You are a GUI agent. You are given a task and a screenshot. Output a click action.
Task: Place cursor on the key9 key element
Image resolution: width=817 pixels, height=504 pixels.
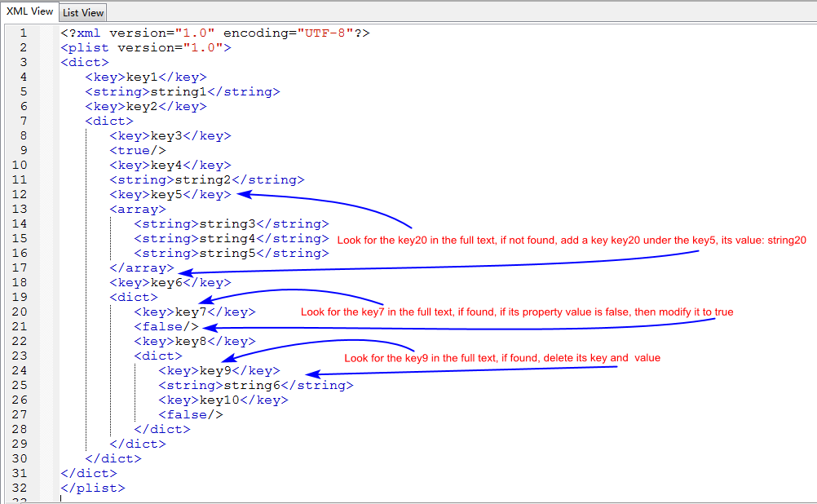click(219, 371)
